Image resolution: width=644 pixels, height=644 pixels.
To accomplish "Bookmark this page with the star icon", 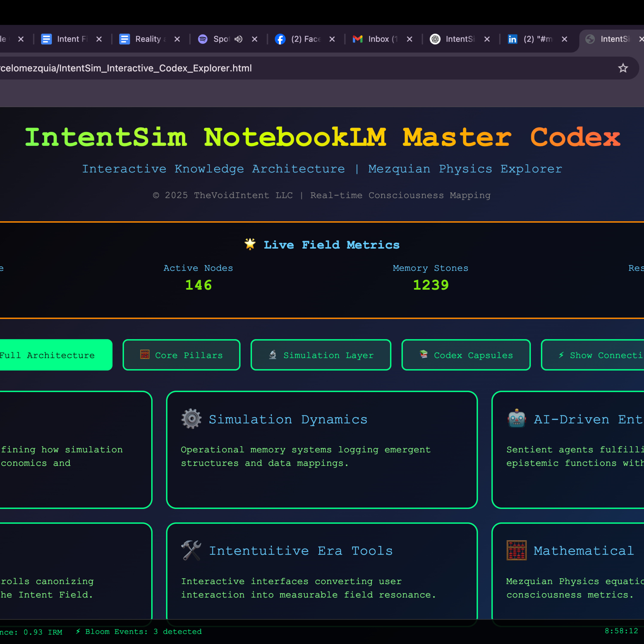I will point(623,68).
